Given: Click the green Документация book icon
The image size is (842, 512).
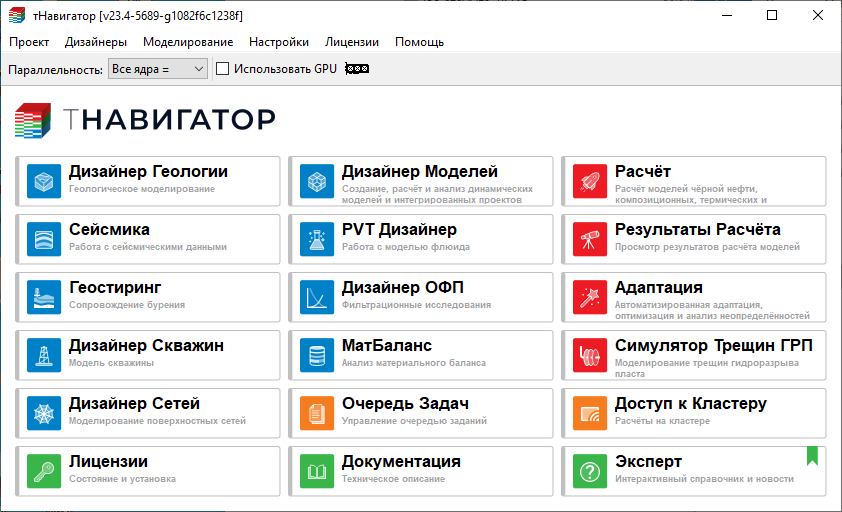Looking at the screenshot, I should [317, 471].
